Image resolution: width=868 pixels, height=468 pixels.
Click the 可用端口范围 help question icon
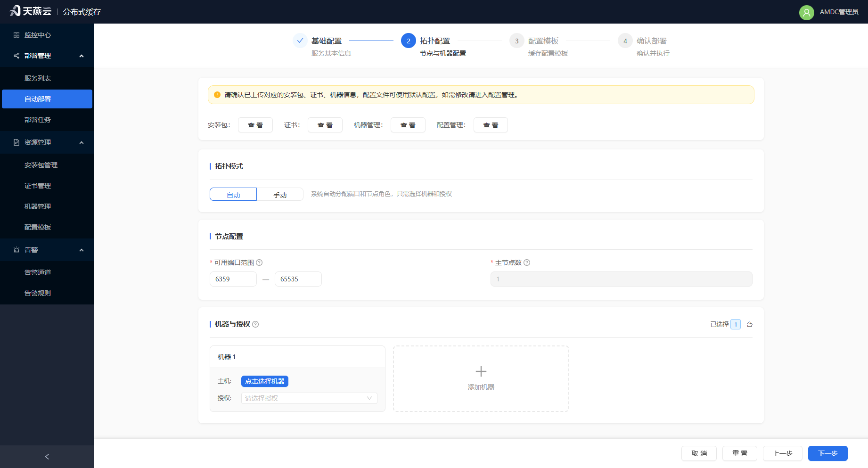tap(259, 263)
